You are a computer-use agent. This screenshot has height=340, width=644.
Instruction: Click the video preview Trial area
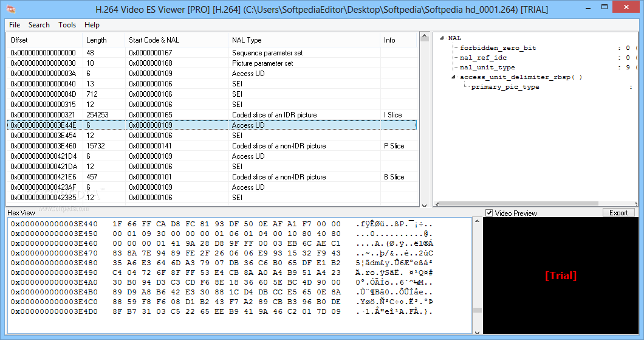pyautogui.click(x=561, y=276)
